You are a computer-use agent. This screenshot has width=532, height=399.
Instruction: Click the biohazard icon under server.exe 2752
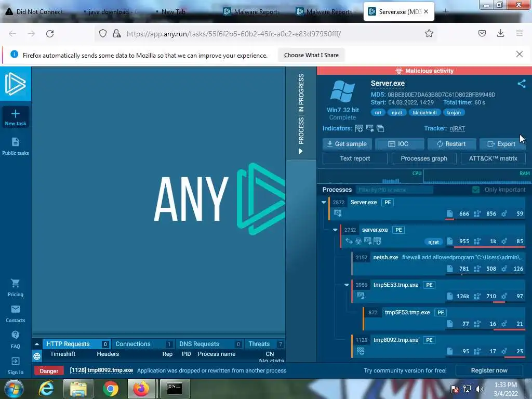click(358, 241)
